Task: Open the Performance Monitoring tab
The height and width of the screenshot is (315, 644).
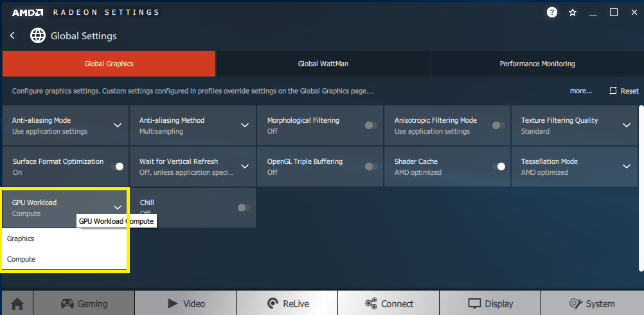Action: 537,64
